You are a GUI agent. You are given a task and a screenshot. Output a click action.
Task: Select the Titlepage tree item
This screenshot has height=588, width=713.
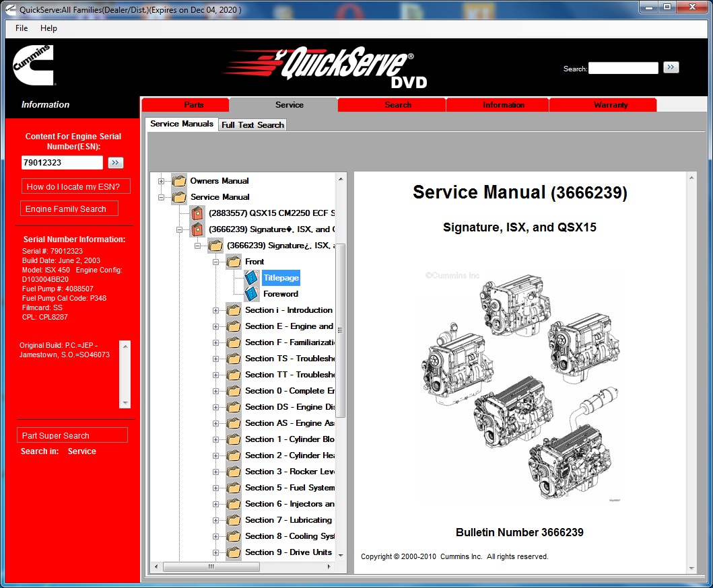(281, 278)
